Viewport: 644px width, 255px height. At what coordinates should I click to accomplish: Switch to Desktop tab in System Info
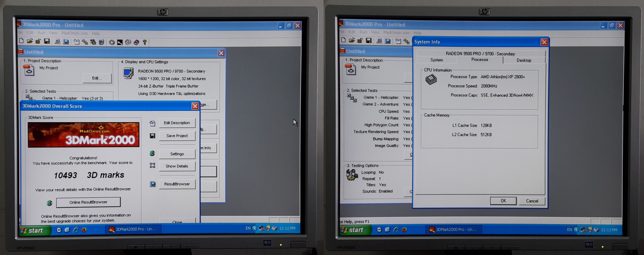tap(524, 60)
